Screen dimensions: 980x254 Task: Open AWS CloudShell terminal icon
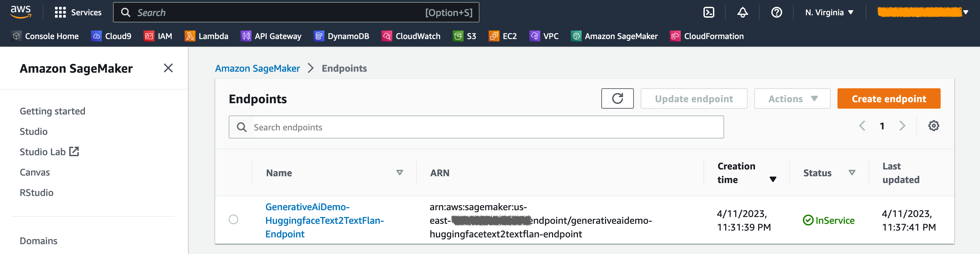[x=709, y=13]
